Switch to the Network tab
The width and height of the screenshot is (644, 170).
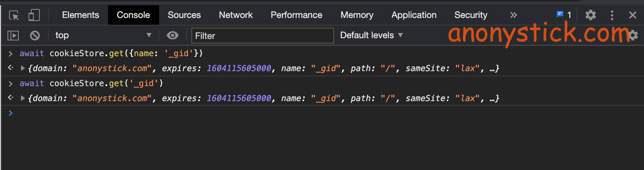236,15
